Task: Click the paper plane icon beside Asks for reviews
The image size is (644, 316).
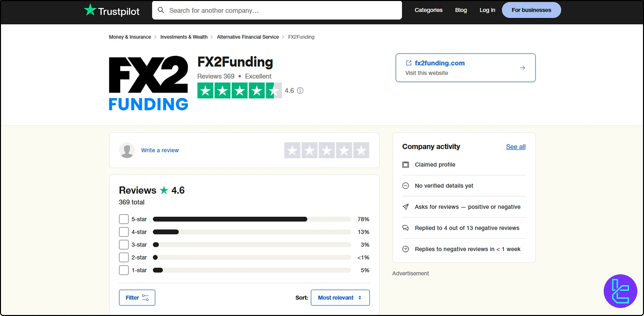Action: click(406, 207)
